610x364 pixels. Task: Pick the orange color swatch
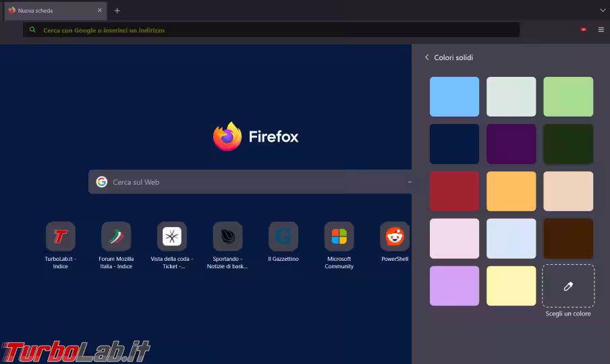pyautogui.click(x=511, y=191)
